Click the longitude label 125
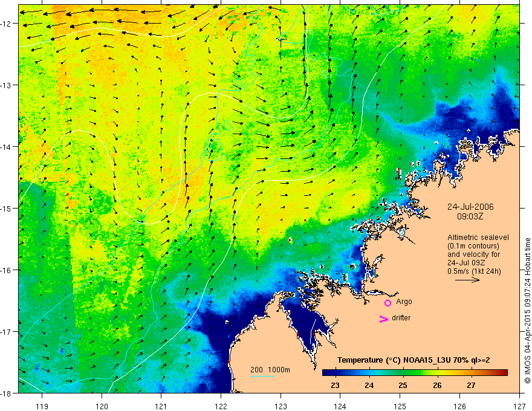Screen dimensions: 532x411 pyautogui.click(x=400, y=406)
